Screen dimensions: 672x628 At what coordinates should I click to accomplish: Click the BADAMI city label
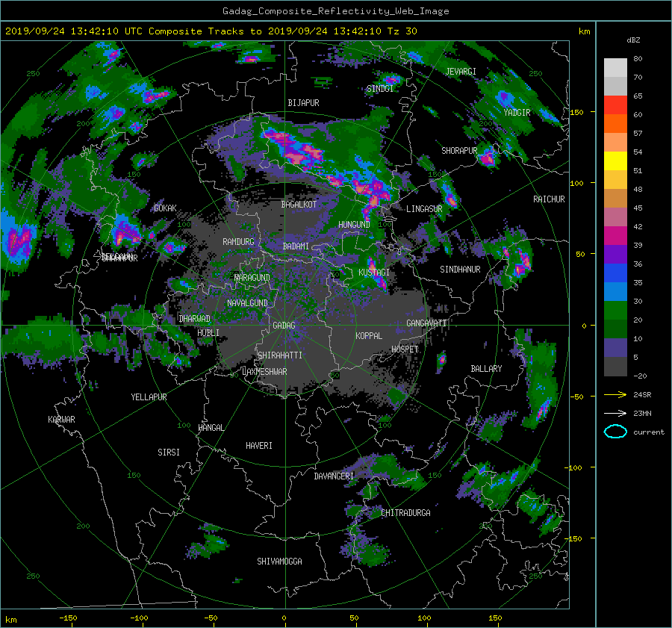296,246
